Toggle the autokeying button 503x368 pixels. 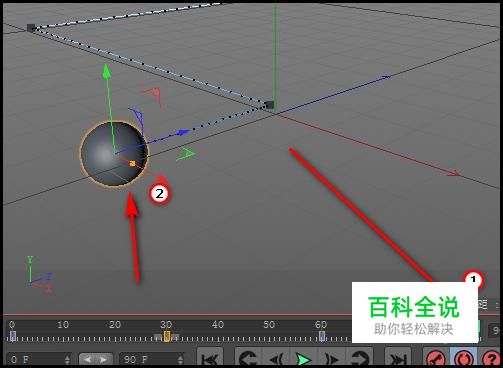[x=464, y=359]
